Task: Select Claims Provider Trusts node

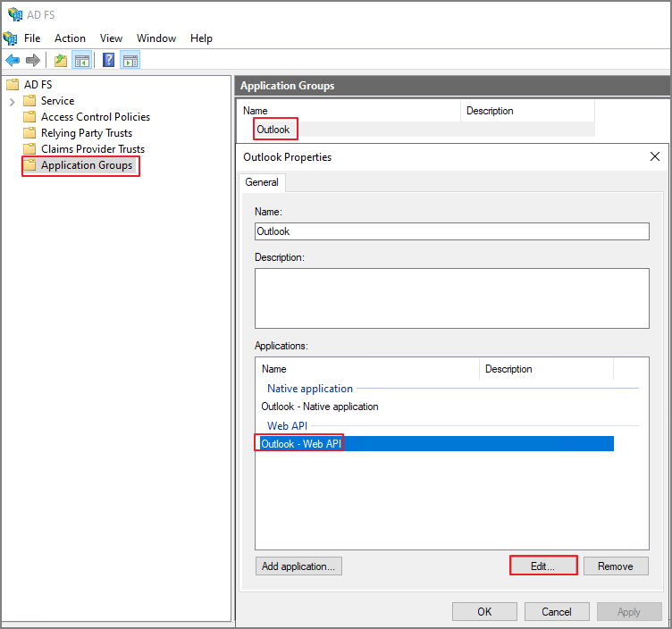Action: tap(93, 148)
